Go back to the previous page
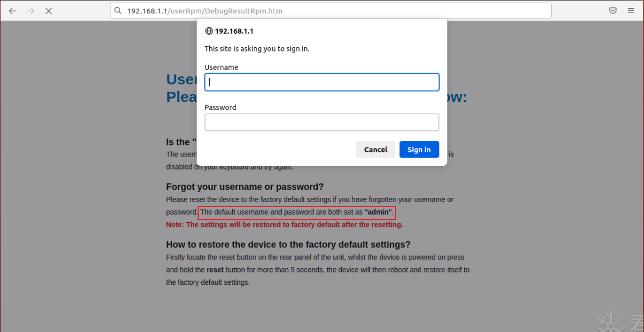 click(x=12, y=11)
